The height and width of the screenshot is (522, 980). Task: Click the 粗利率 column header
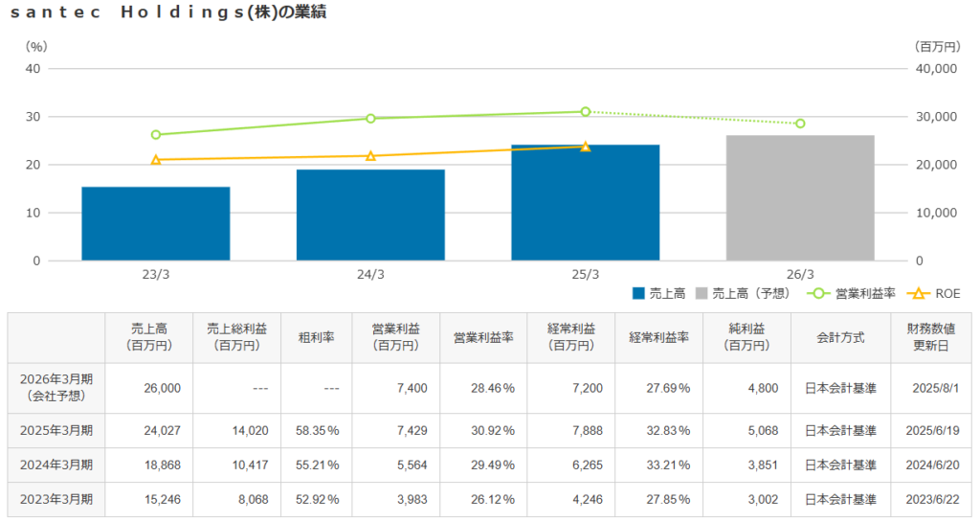point(316,337)
